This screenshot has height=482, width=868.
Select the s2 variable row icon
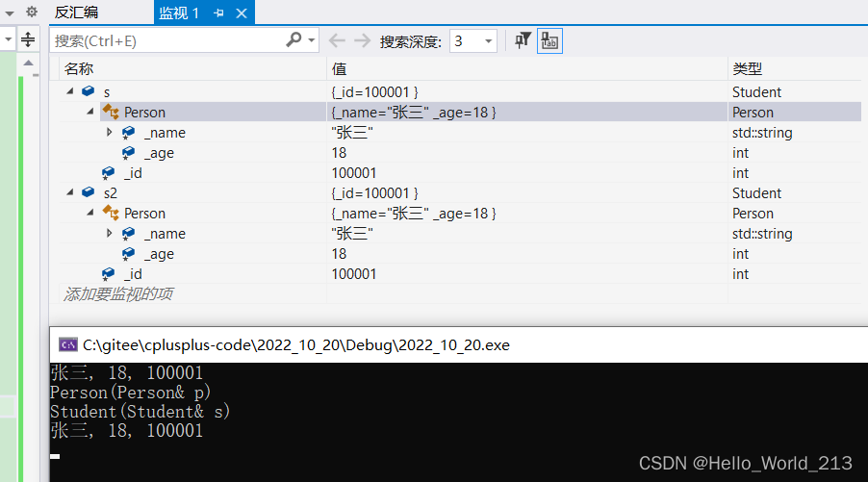coord(88,192)
